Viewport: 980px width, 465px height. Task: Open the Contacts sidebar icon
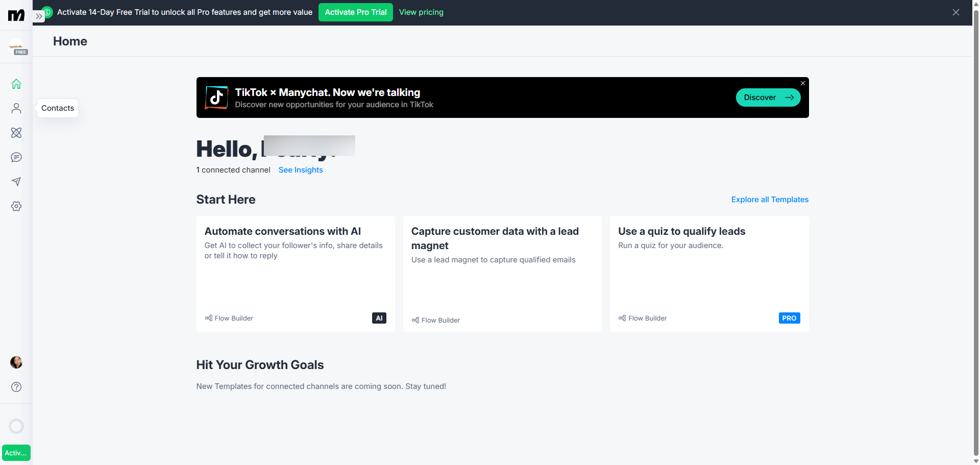[x=16, y=108]
